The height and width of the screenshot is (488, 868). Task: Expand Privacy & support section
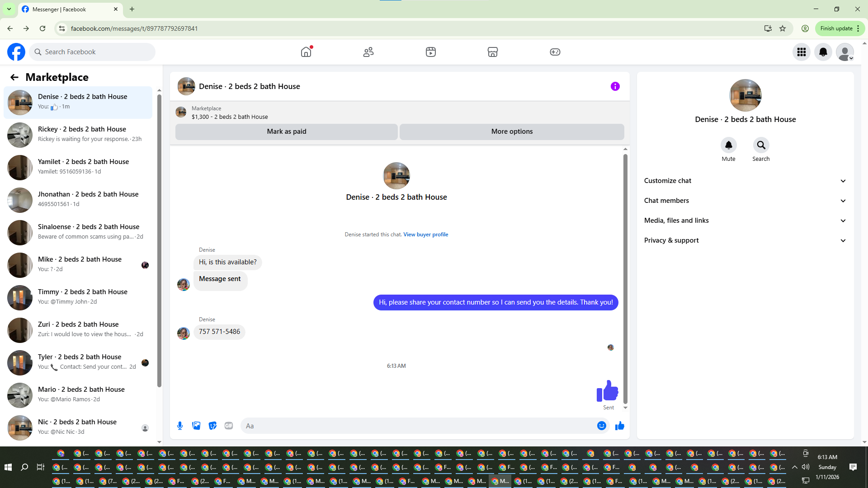(x=745, y=240)
